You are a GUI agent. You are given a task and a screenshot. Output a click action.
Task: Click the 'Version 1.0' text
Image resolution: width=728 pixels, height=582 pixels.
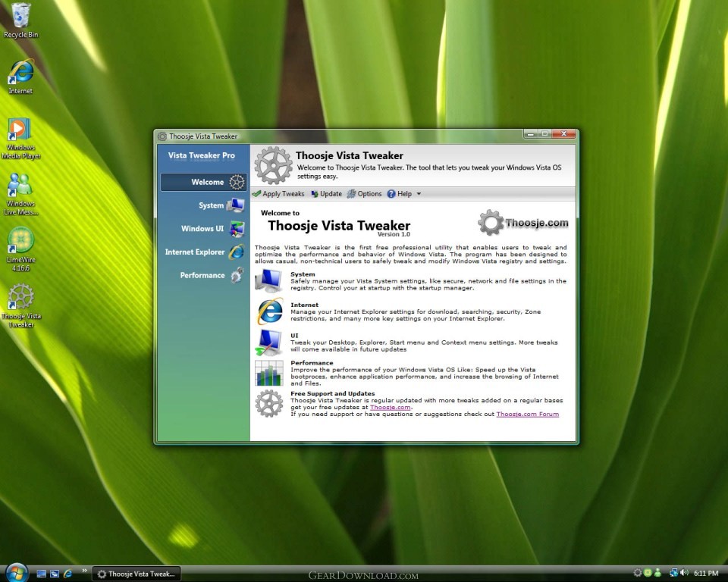(394, 234)
